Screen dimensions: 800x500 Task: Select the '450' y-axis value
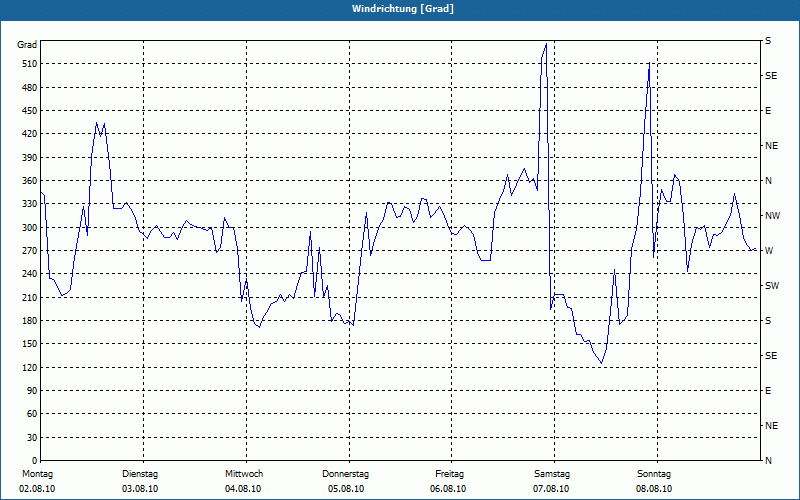[x=30, y=111]
